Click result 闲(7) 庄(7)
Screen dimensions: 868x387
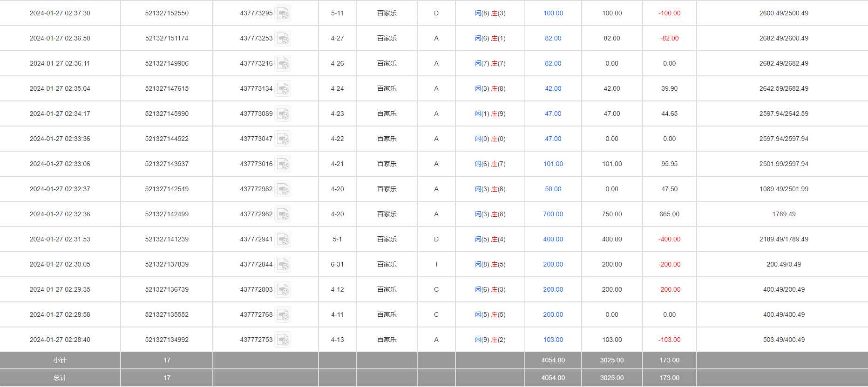coord(490,63)
